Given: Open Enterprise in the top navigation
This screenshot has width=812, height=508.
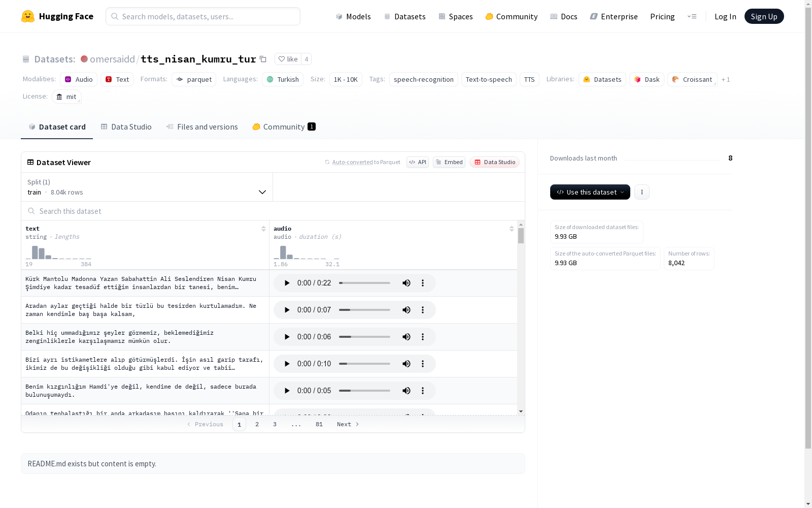Looking at the screenshot, I should (x=614, y=16).
